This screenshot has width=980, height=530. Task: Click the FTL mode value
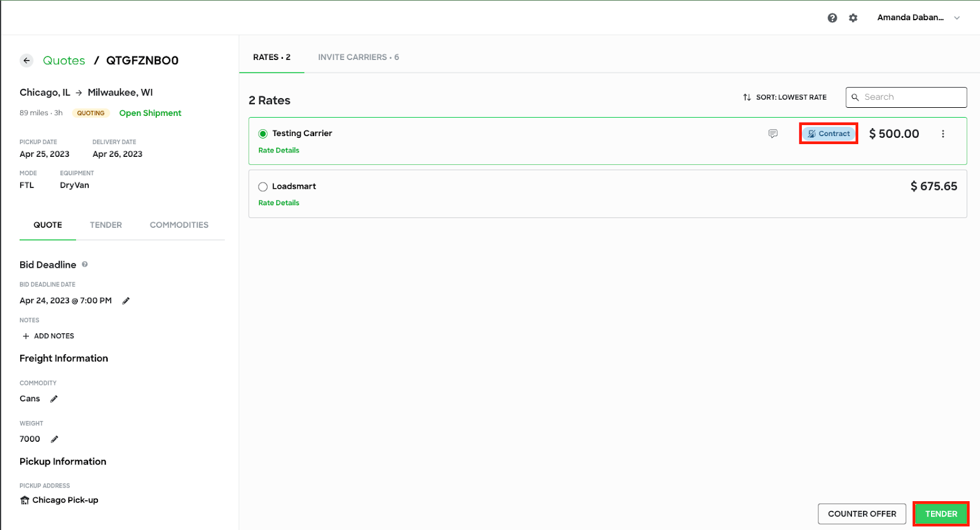(27, 186)
